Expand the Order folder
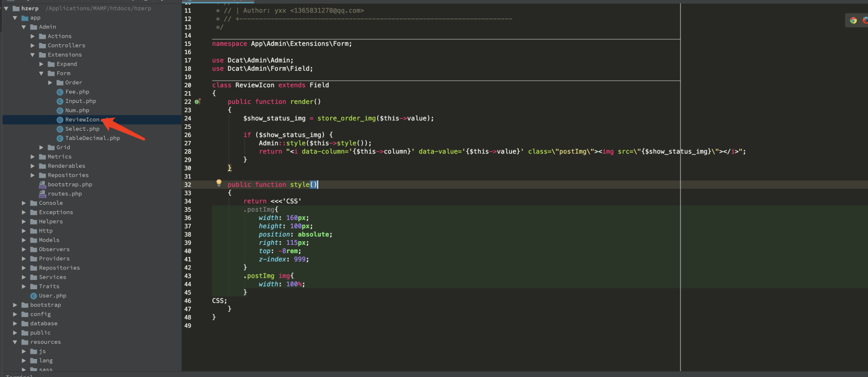This screenshot has height=377, width=868. [x=50, y=83]
